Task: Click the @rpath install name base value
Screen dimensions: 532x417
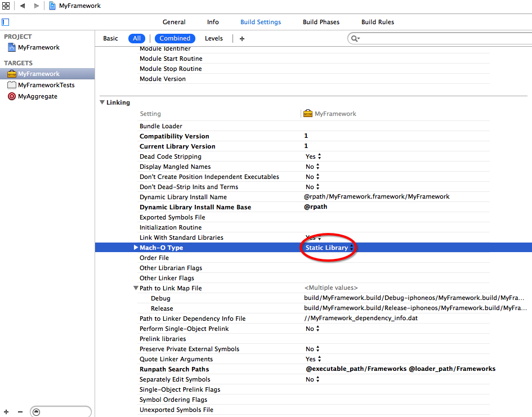Action: click(x=315, y=207)
